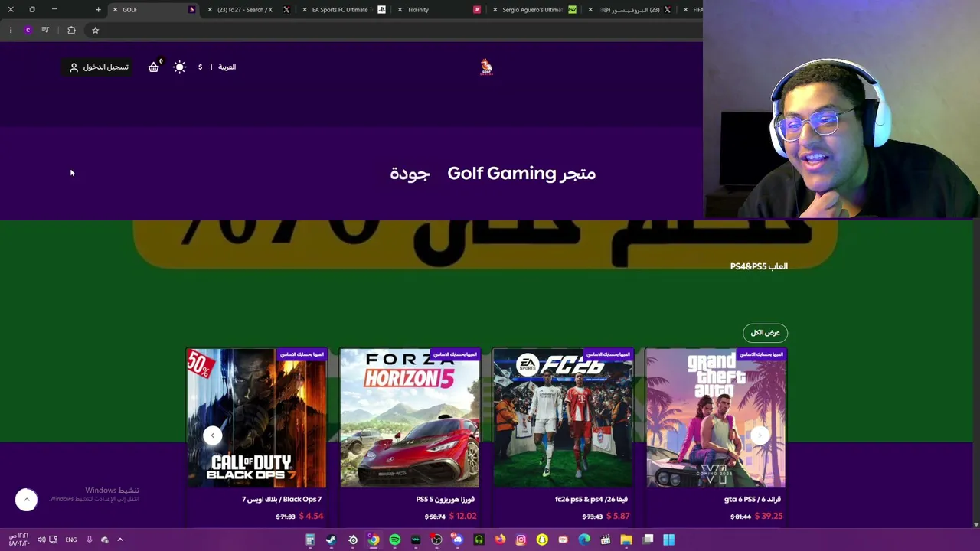Open the purple C profile avatar

tap(28, 30)
